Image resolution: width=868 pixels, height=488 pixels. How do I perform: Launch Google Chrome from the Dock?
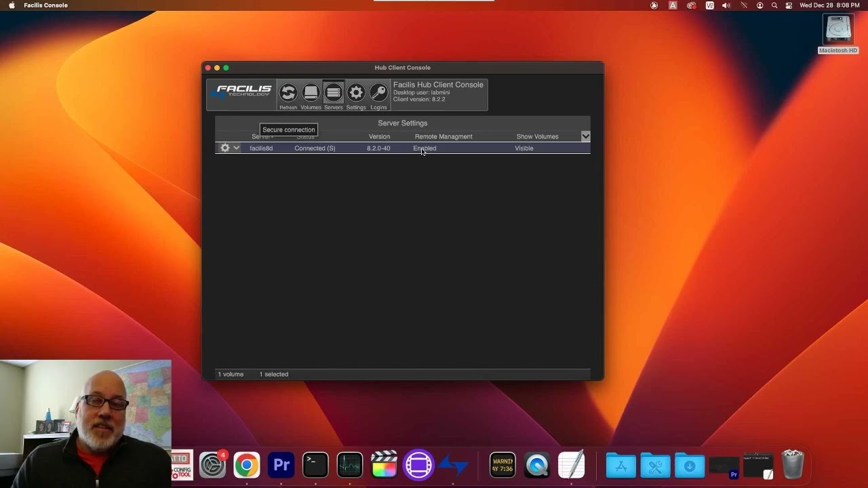(x=247, y=466)
